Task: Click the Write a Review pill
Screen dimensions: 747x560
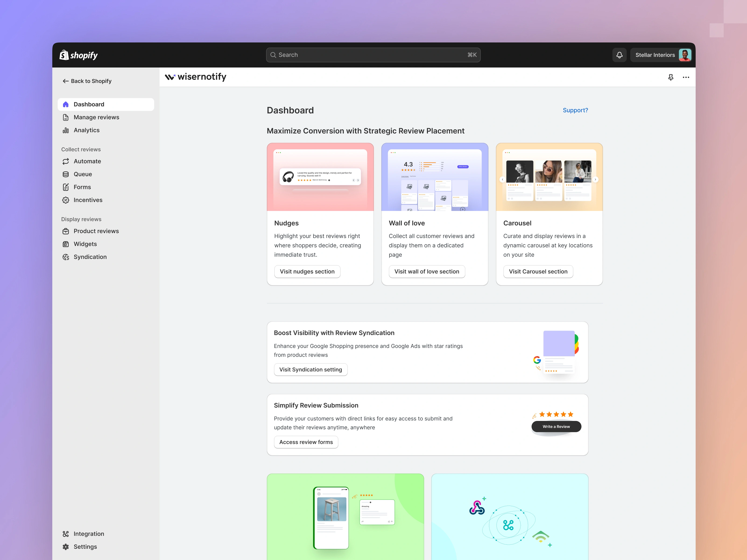Action: [x=556, y=427]
